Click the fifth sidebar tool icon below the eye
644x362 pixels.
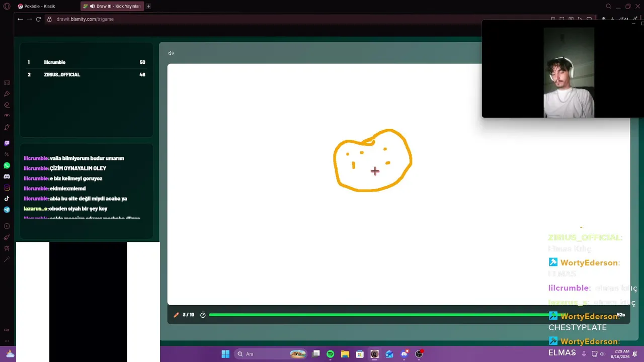[x=7, y=127]
